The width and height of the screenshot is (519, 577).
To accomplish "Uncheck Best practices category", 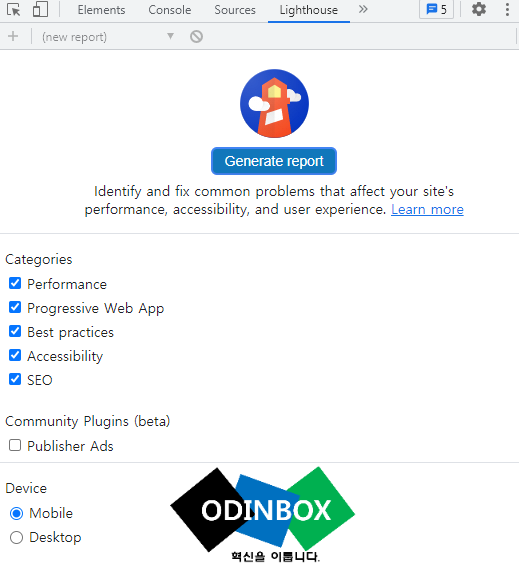I will point(15,331).
